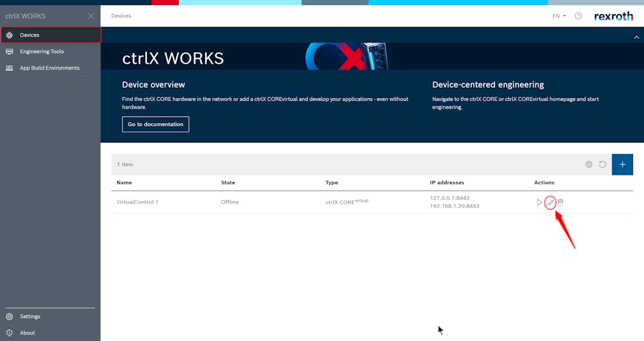Click Go to documentation button

click(x=155, y=124)
